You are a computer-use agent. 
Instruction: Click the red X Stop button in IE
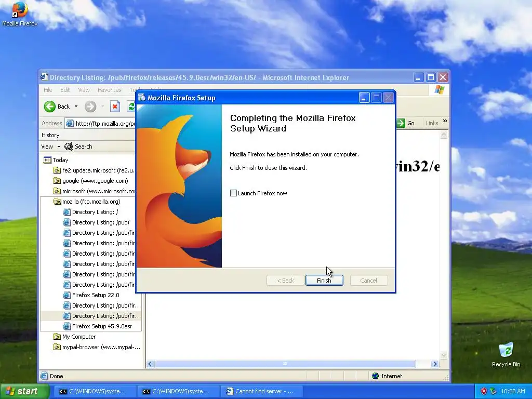pos(115,107)
